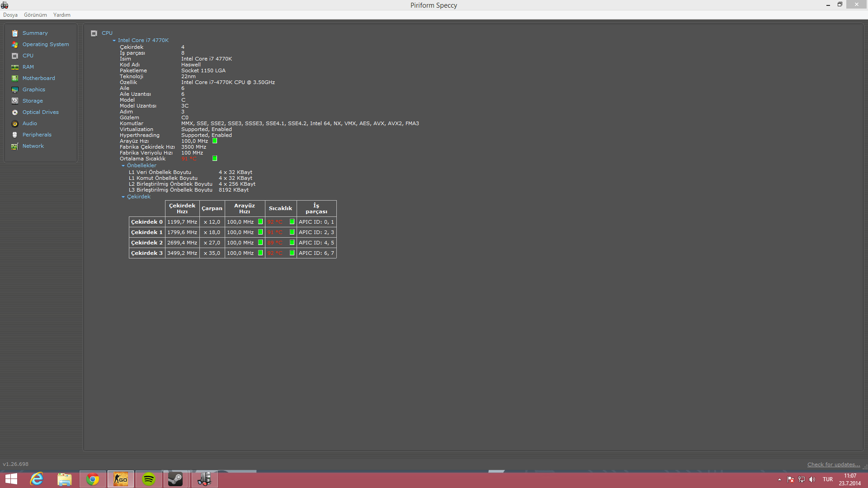Collapse the Çekirdek tree section

[123, 197]
